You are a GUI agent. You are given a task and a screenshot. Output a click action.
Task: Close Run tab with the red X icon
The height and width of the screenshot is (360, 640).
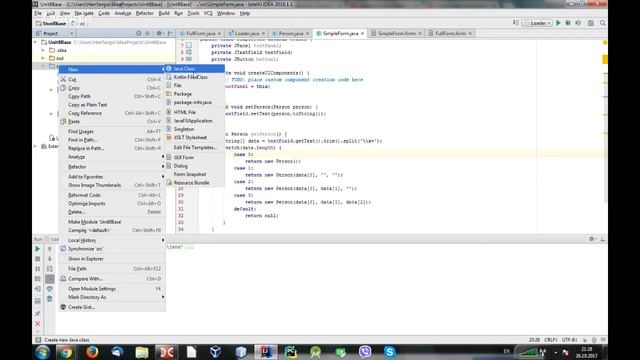[x=38, y=324]
